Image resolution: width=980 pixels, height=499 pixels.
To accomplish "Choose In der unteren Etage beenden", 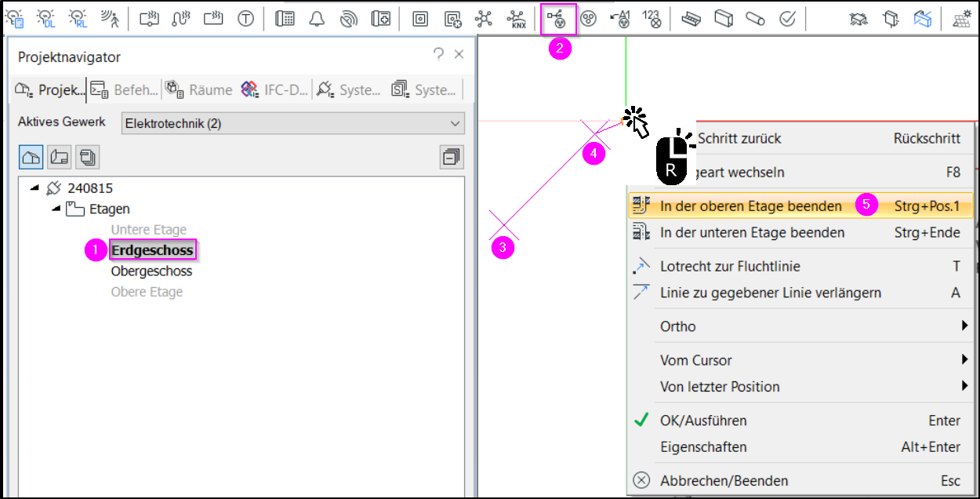I will 800,232.
